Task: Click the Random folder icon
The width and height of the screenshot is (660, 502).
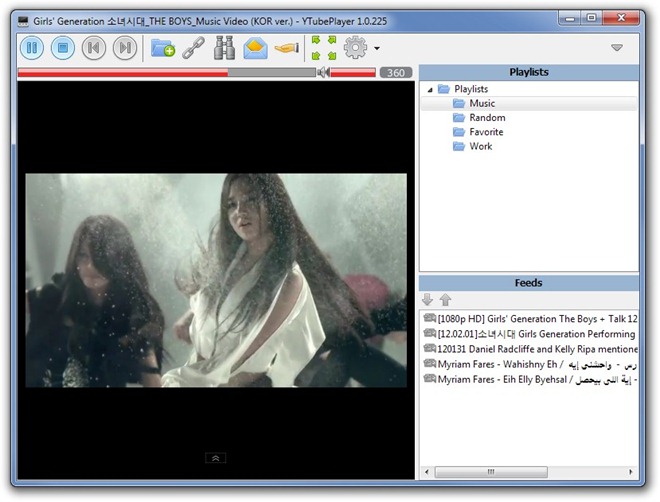Action: pos(459,117)
